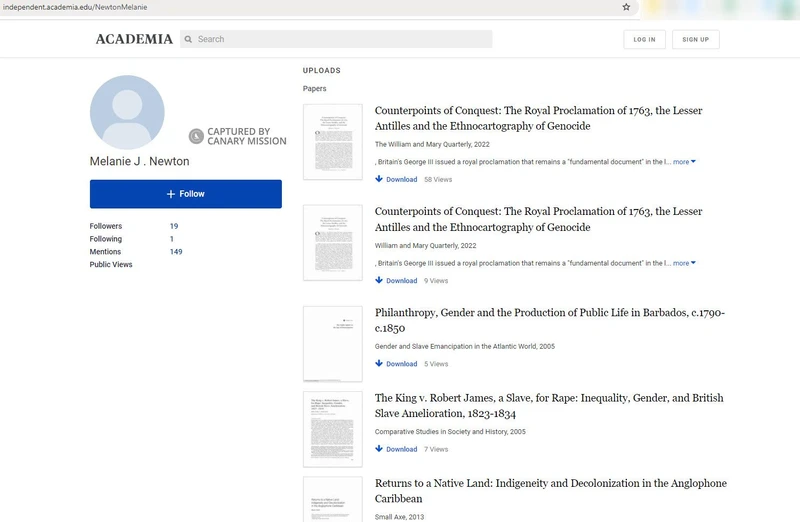Expand 'more' on paper with 58 Views
The width and height of the screenshot is (800, 522).
click(x=684, y=162)
